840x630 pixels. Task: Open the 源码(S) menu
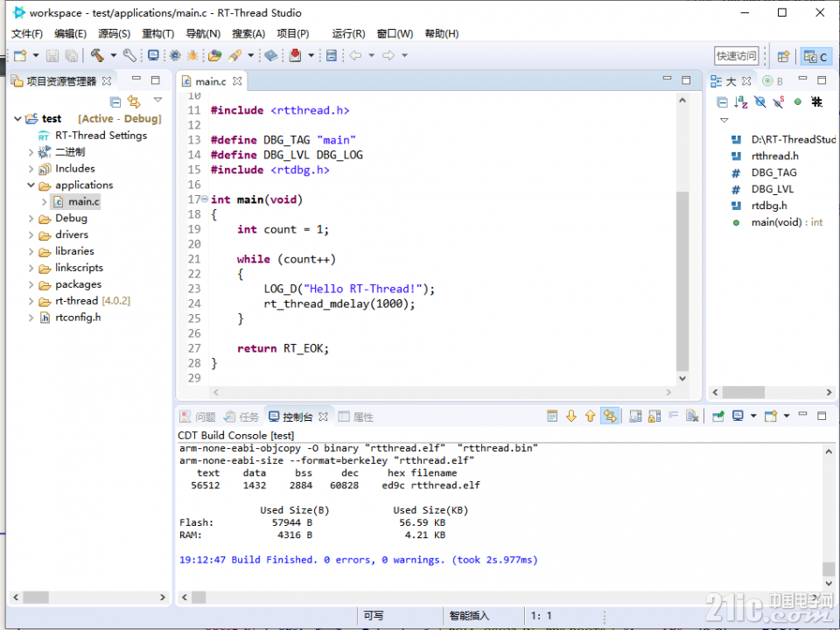[114, 34]
